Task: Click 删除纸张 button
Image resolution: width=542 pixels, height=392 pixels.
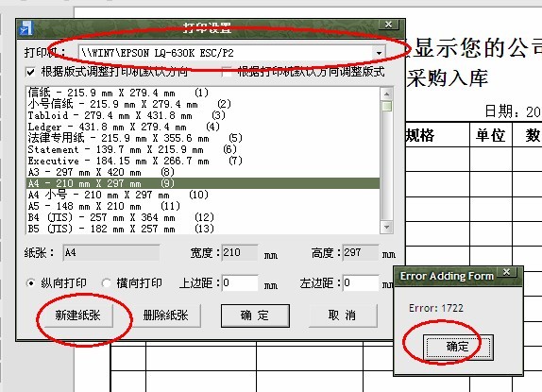Action: (165, 315)
